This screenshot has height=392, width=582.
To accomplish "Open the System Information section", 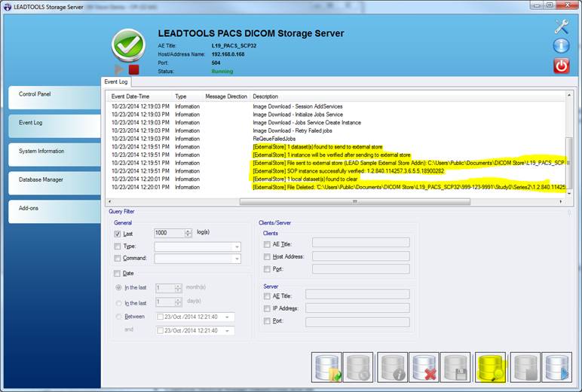I will (54, 155).
